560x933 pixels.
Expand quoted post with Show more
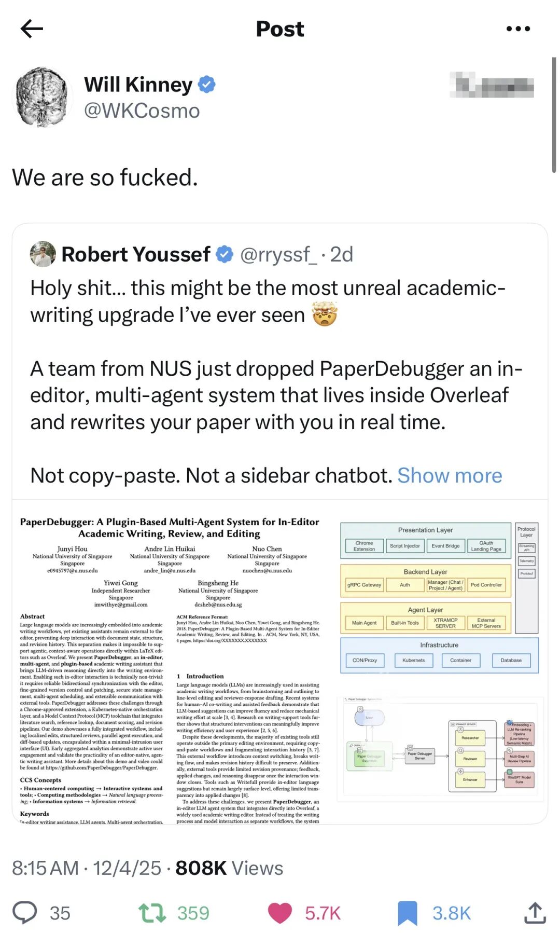click(450, 475)
